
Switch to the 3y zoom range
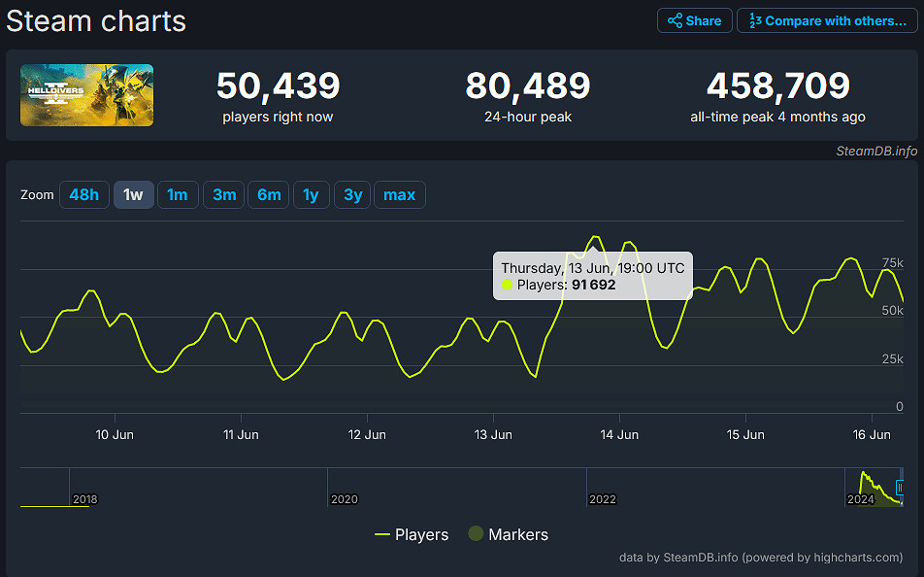point(352,194)
